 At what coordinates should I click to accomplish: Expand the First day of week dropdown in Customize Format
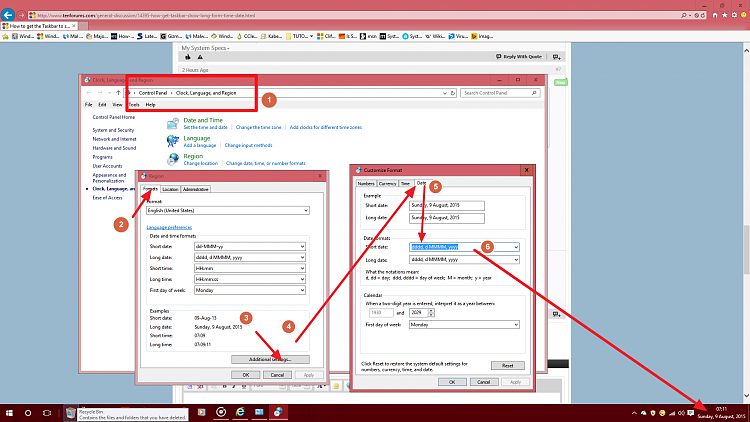point(515,325)
